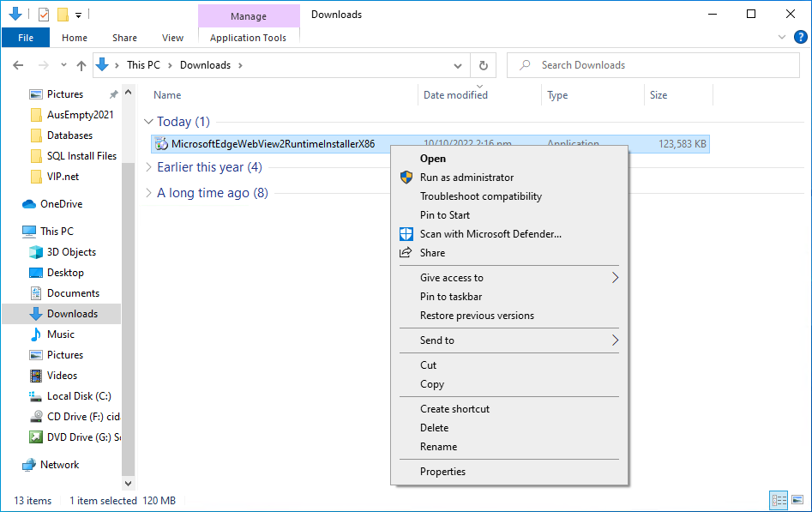Go back with the Back arrow
The height and width of the screenshot is (512, 812).
point(18,65)
